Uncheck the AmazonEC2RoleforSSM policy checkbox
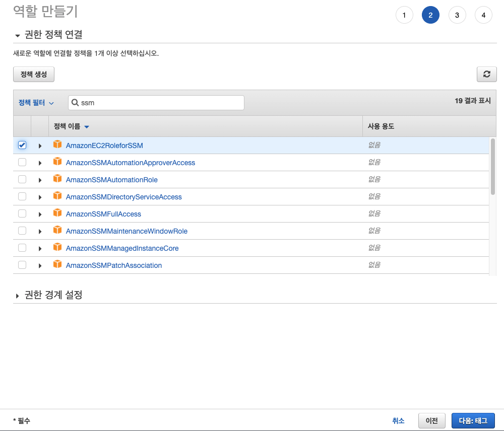 (x=22, y=145)
